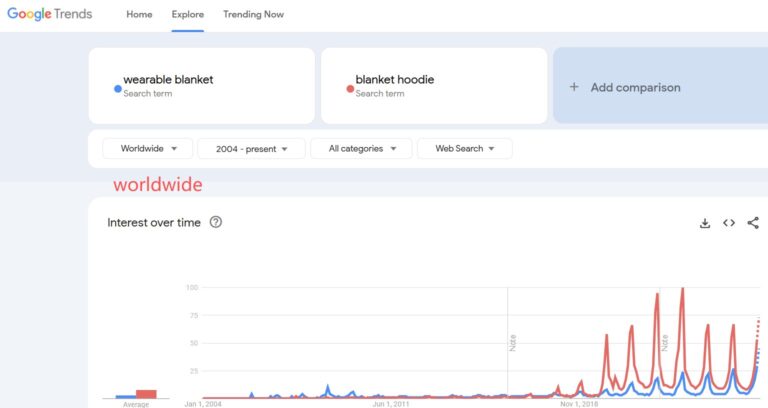Open the Worldwide region dropdown
Image resolution: width=768 pixels, height=408 pixels.
click(x=148, y=149)
